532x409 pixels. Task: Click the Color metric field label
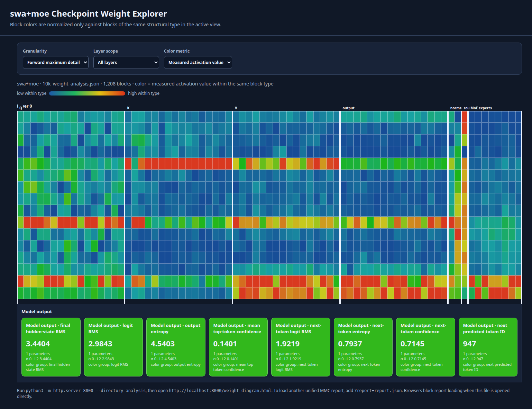click(177, 51)
